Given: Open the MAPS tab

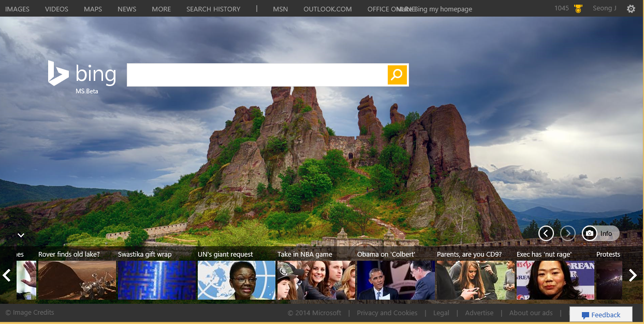Looking at the screenshot, I should [x=93, y=9].
